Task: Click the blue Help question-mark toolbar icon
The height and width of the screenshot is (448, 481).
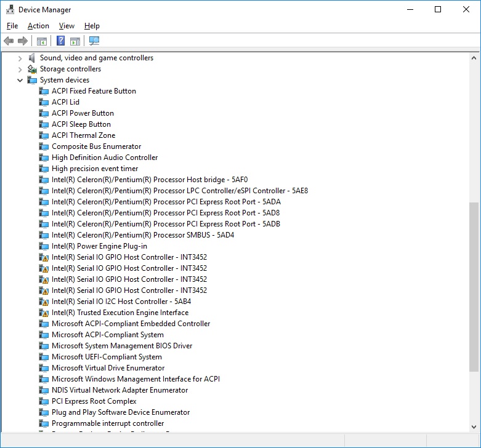Action: pos(61,41)
